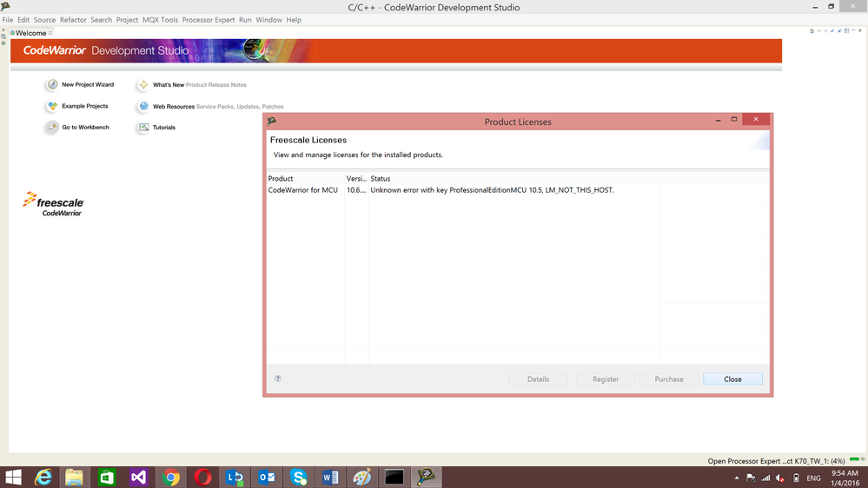Open Word from taskbar
The height and width of the screenshot is (488, 868).
click(330, 477)
